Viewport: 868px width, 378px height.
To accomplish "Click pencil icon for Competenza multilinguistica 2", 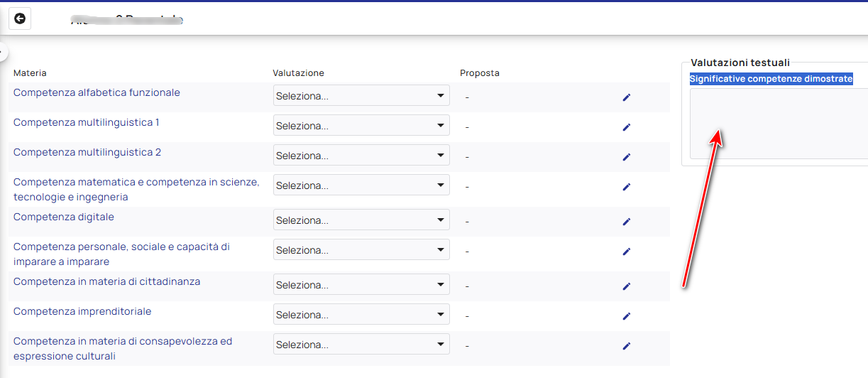I will [626, 157].
